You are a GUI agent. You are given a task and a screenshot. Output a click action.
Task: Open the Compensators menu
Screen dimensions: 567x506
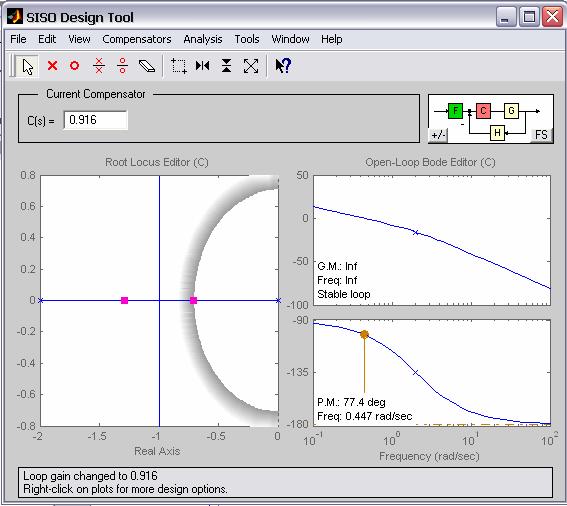tap(137, 39)
